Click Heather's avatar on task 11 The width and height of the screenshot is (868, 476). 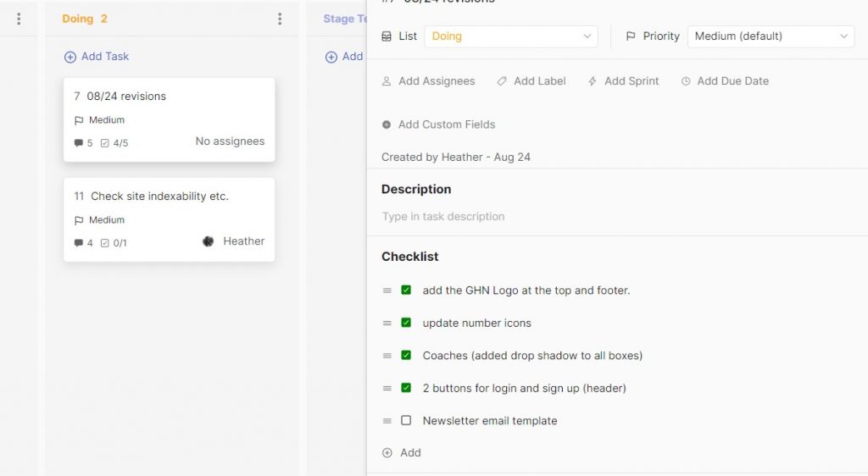[209, 241]
